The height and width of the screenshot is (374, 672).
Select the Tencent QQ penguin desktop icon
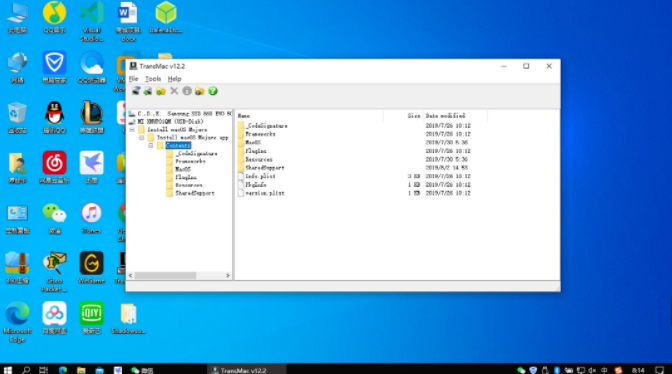click(x=54, y=118)
